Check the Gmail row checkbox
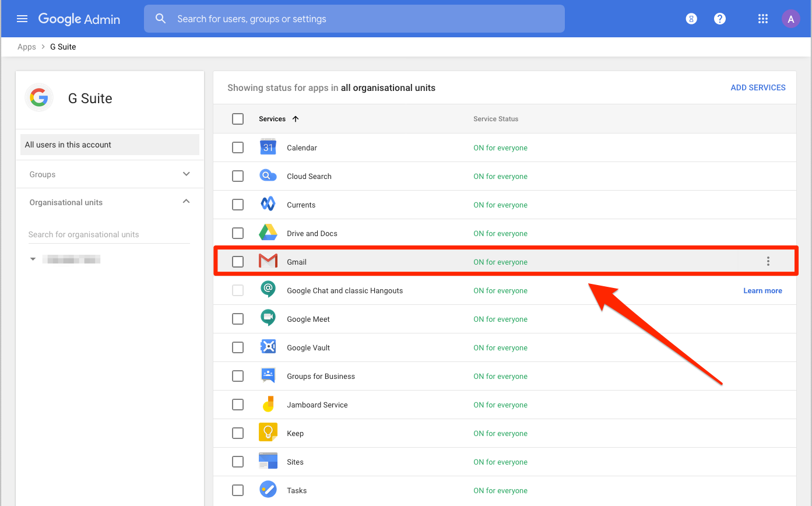The height and width of the screenshot is (506, 812). tap(238, 262)
